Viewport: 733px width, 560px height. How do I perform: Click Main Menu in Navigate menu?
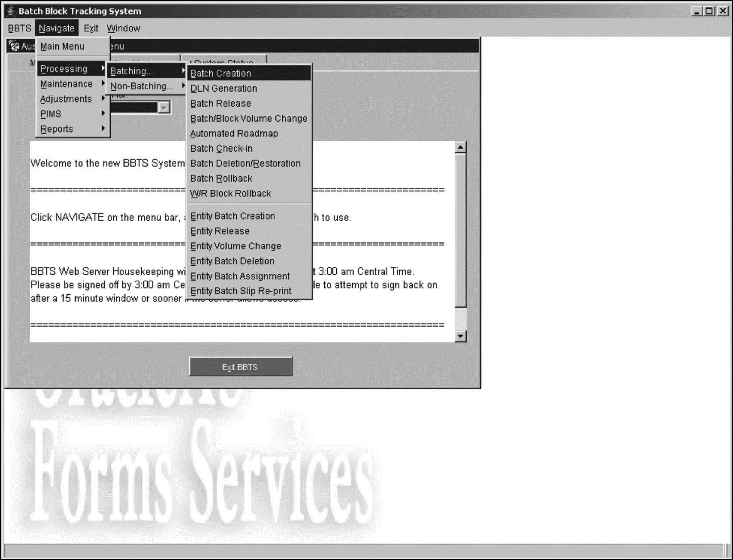click(x=62, y=46)
